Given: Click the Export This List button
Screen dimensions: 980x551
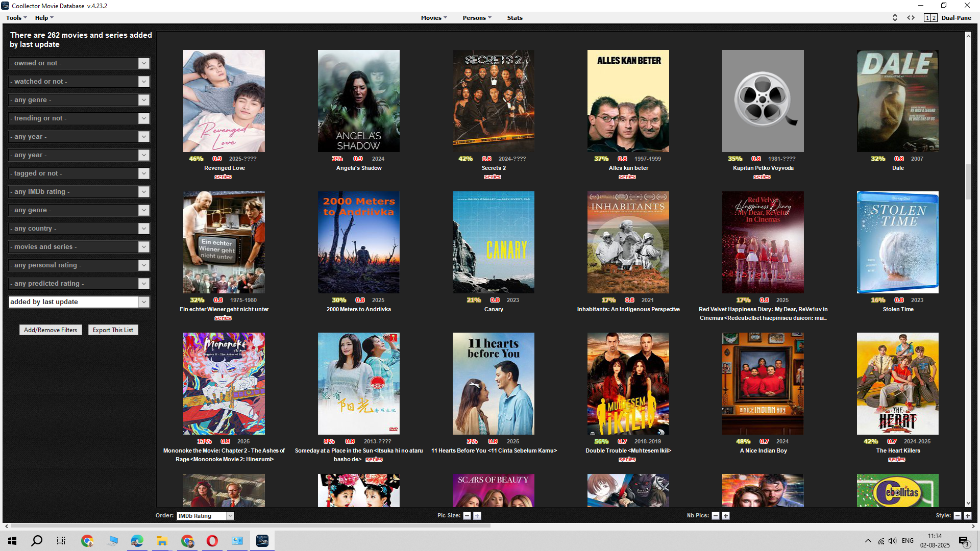Looking at the screenshot, I should [113, 330].
